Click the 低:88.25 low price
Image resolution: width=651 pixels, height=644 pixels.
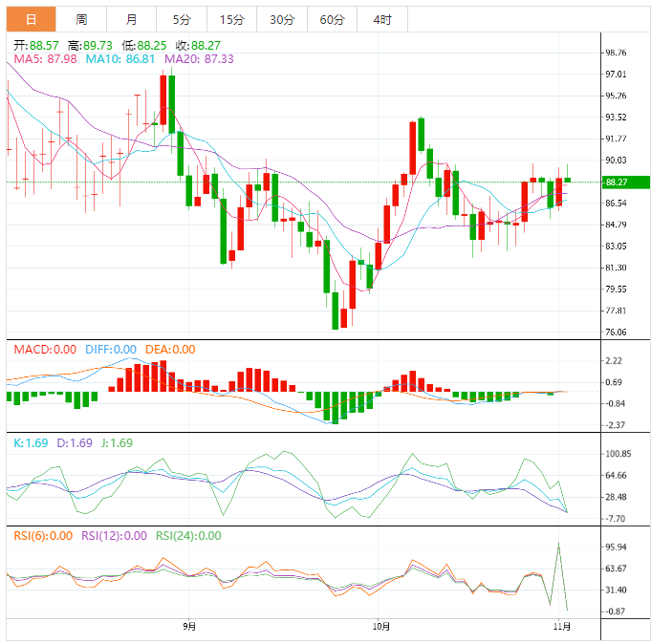point(144,45)
